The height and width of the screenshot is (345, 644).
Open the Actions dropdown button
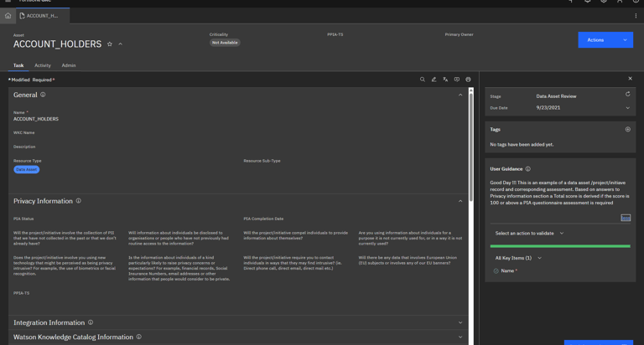coord(605,40)
